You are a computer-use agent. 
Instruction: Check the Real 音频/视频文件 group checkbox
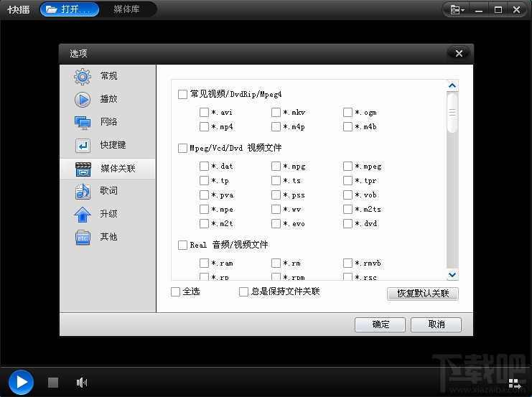click(182, 245)
